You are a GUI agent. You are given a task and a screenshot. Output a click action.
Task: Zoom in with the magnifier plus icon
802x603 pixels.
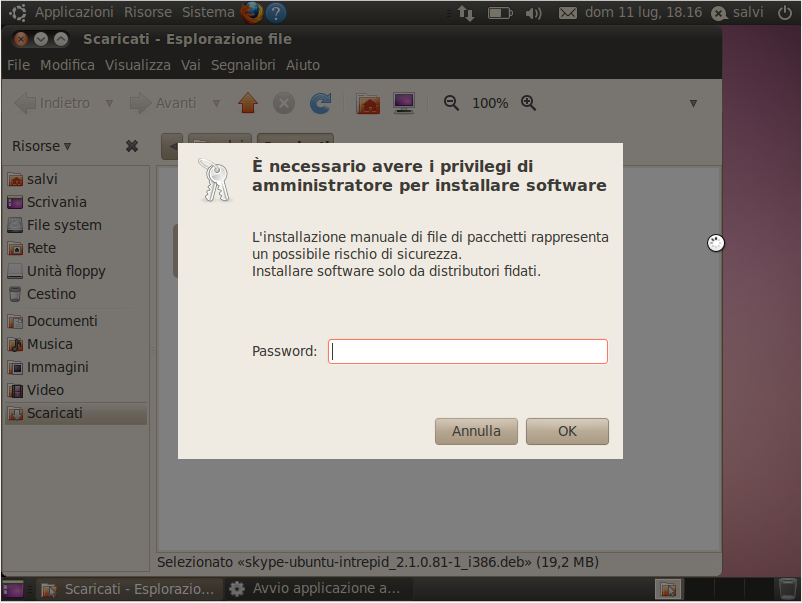coord(528,103)
